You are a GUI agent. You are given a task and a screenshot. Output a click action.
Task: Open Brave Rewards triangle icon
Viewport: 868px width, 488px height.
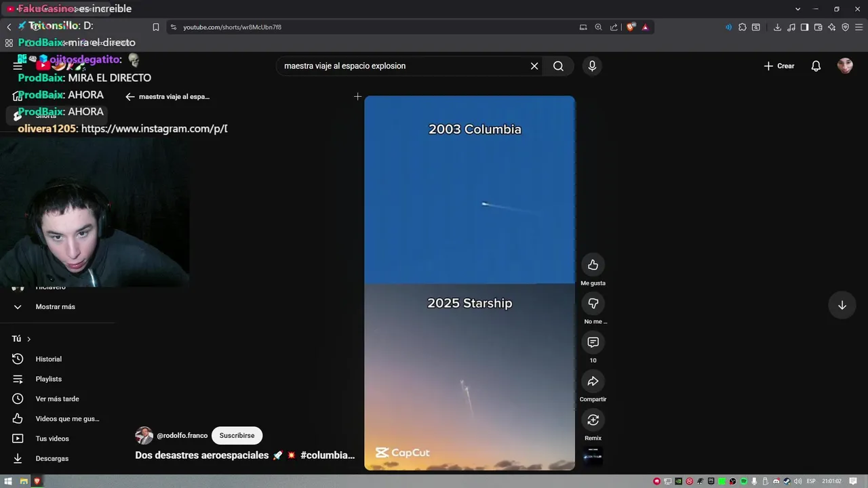(645, 27)
